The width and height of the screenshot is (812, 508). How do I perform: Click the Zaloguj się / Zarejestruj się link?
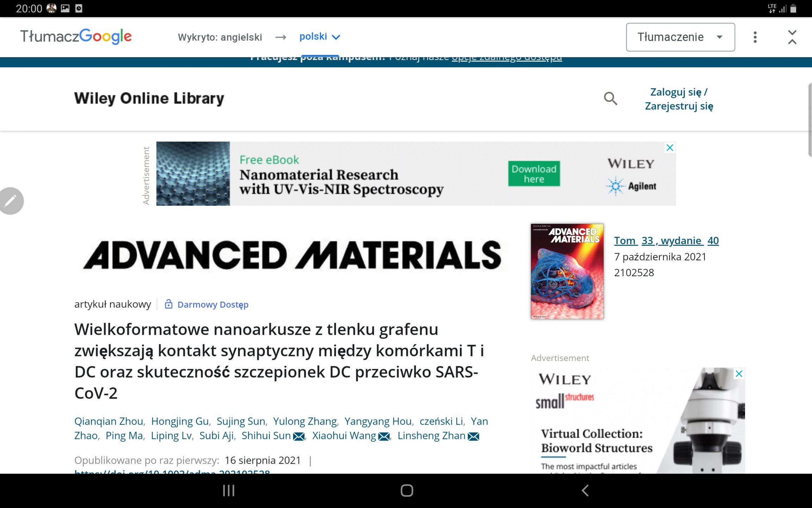tap(679, 99)
